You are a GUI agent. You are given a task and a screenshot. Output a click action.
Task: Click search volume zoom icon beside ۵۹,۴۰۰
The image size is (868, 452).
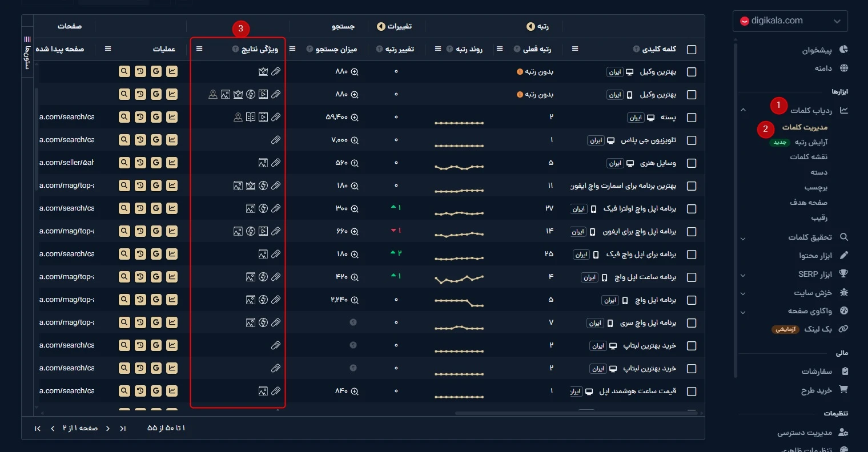click(x=355, y=117)
